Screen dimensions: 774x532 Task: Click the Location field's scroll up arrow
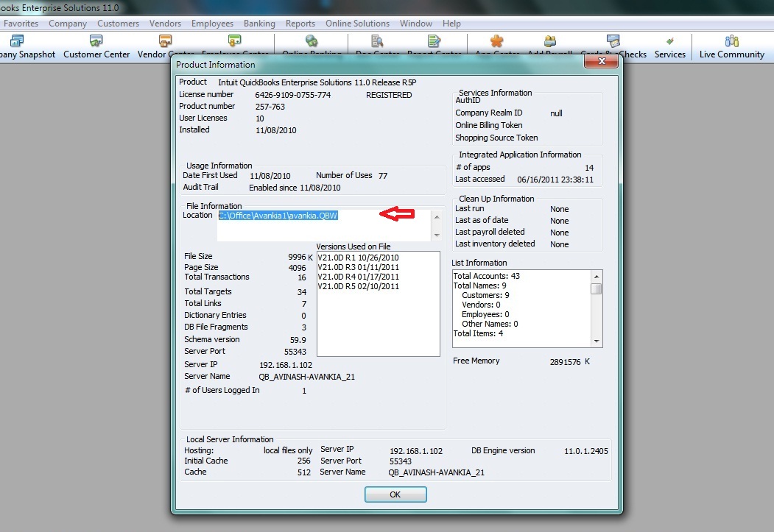tap(437, 217)
